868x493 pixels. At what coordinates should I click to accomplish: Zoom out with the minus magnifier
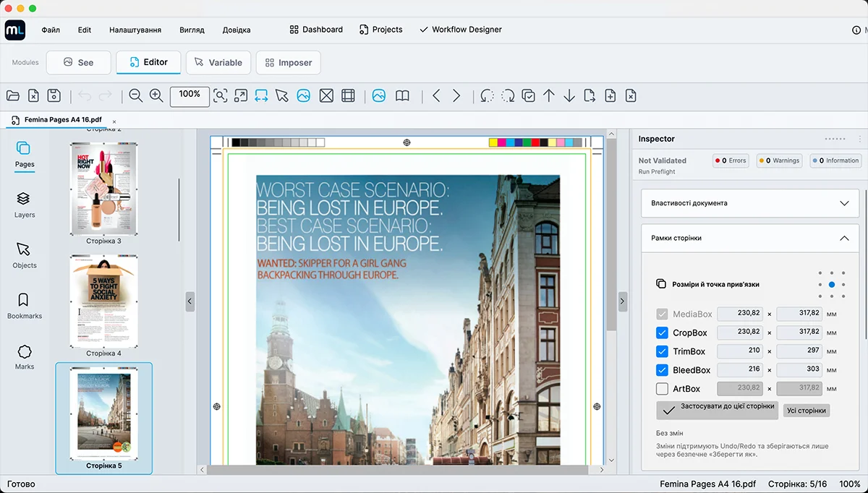(135, 95)
